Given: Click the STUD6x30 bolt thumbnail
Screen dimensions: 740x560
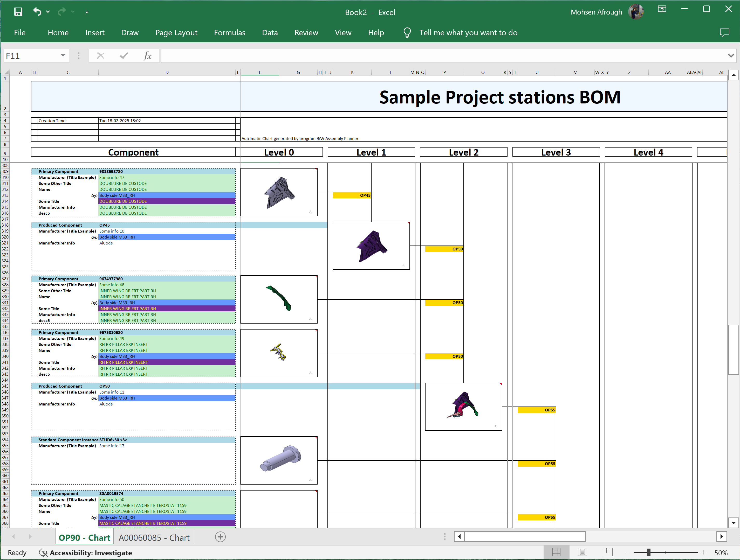Looking at the screenshot, I should [x=279, y=460].
